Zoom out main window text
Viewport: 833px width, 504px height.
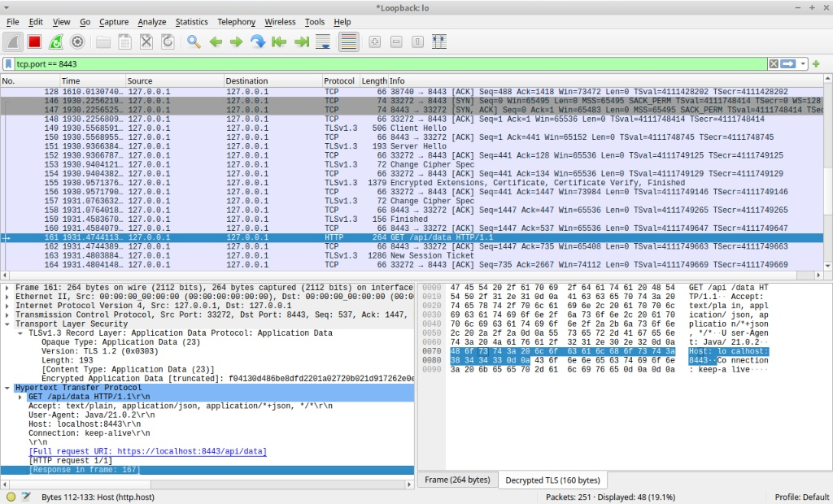(x=396, y=41)
